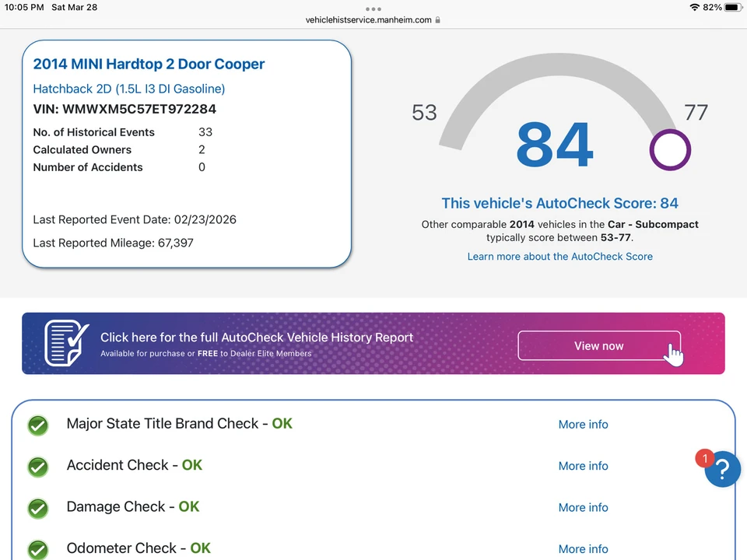The width and height of the screenshot is (747, 560).
Task: Click green check icon beside Accident Check
Action: (37, 467)
